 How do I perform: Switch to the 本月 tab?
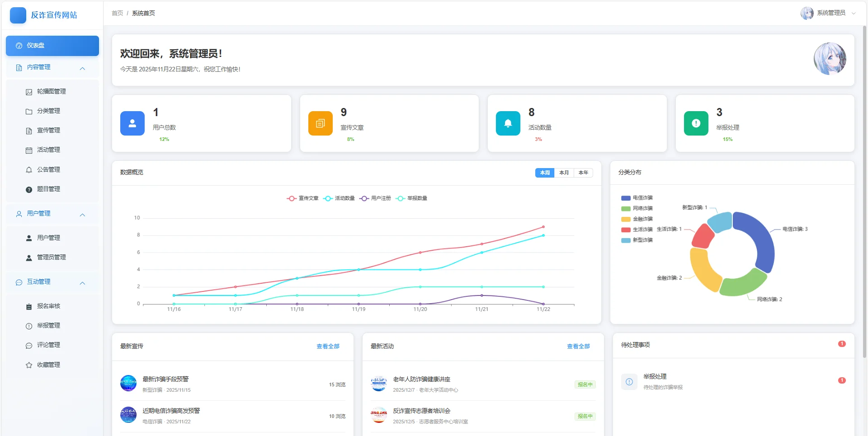564,173
